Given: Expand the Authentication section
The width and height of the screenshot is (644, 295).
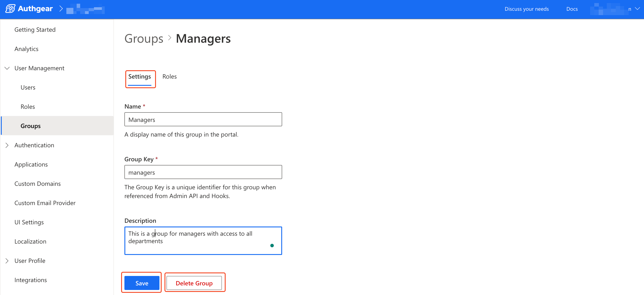Looking at the screenshot, I should (7, 145).
